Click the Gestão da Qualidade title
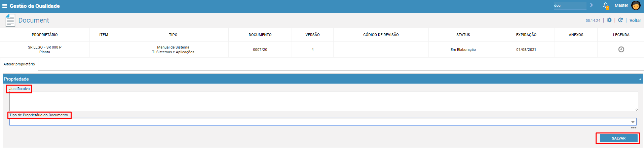This screenshot has width=644, height=151. (x=35, y=6)
